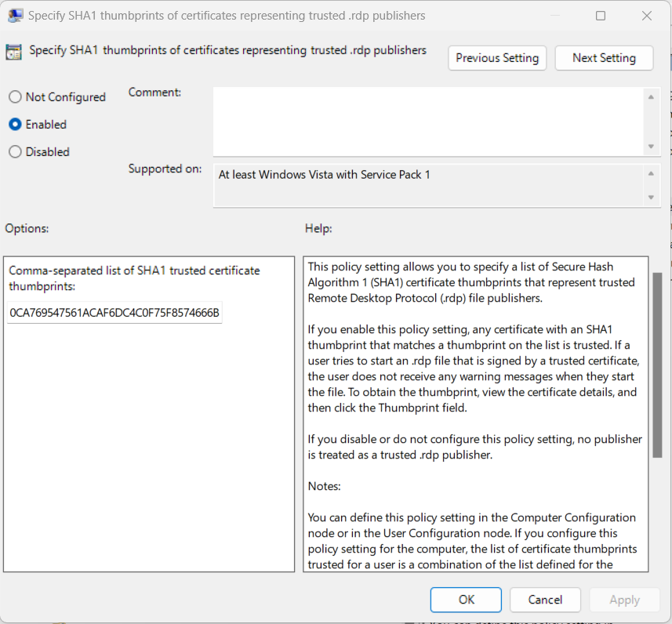Go to Previous Setting
This screenshot has width=672, height=624.
[497, 58]
